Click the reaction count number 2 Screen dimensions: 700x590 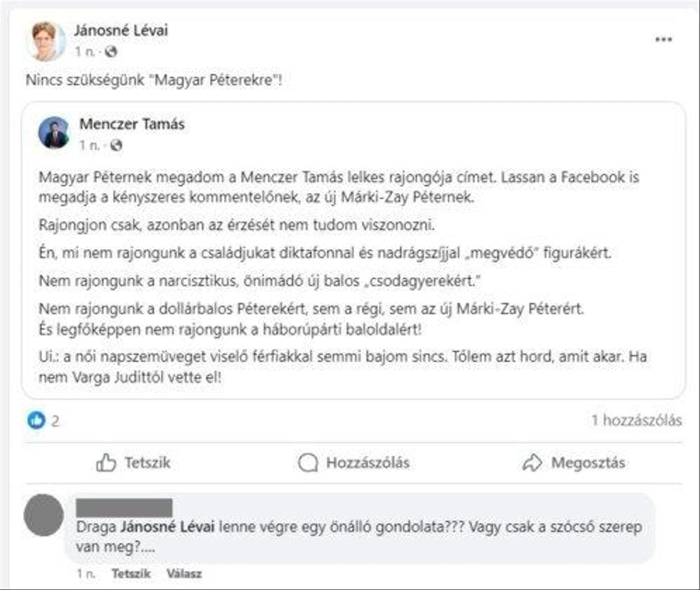pos(55,421)
